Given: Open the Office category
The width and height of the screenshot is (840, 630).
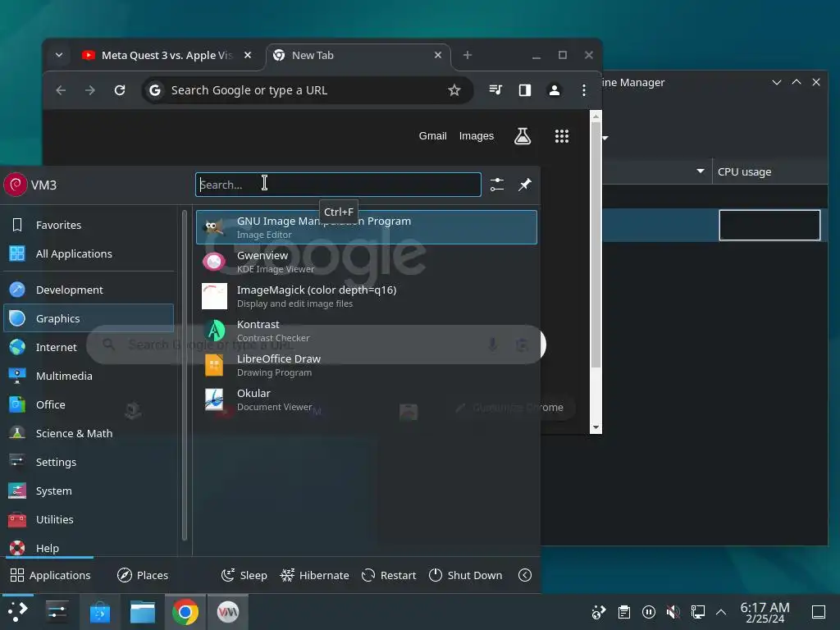Looking at the screenshot, I should coord(89,404).
